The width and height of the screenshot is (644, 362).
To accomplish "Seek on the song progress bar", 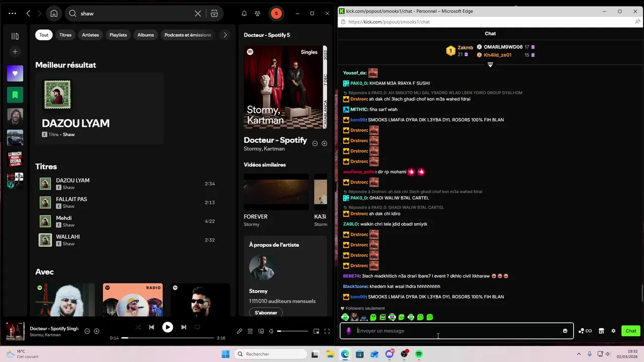I will tap(168, 338).
